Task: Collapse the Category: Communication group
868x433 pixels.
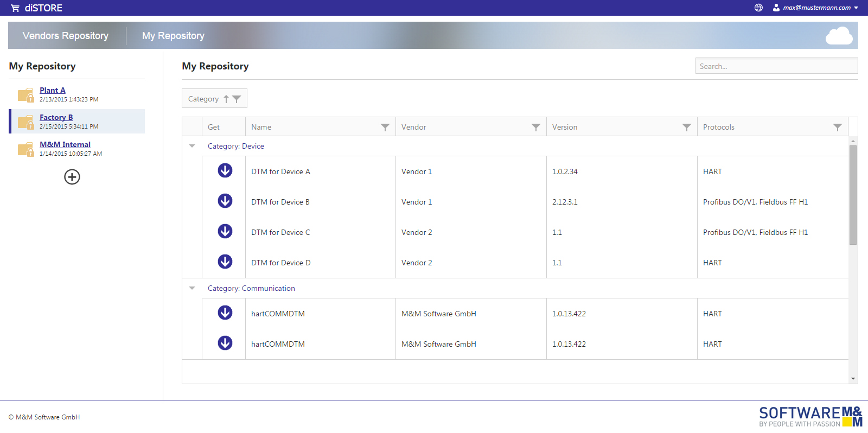Action: point(192,288)
